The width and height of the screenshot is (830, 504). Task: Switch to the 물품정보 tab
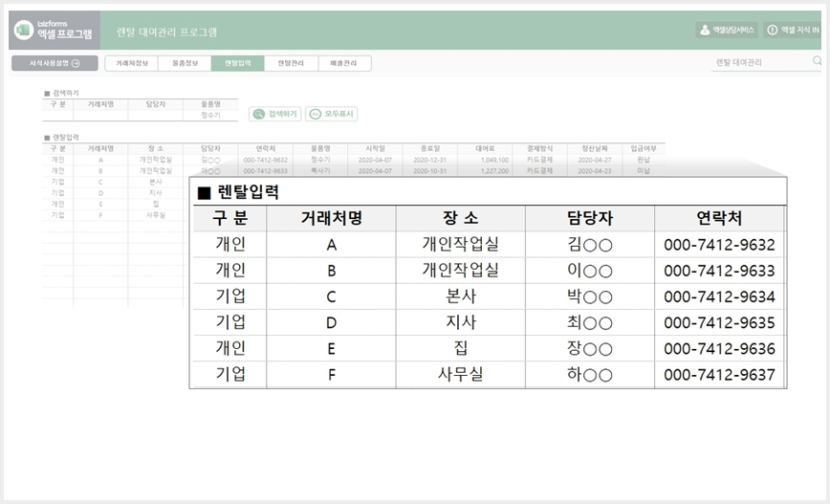[x=185, y=63]
